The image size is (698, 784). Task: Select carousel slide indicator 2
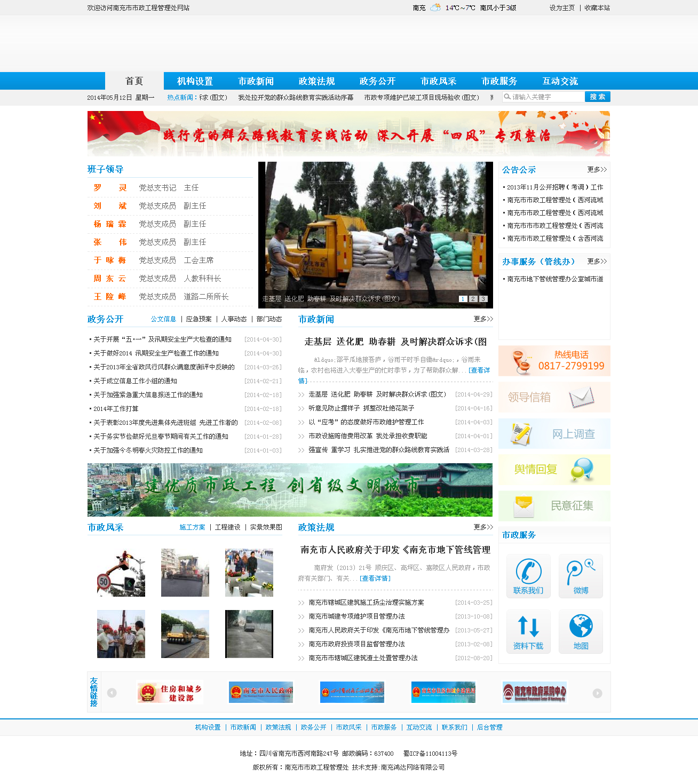click(473, 299)
